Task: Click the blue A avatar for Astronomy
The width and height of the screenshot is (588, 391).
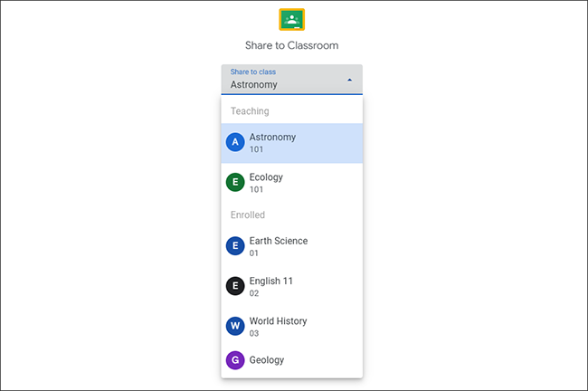Action: (x=235, y=142)
